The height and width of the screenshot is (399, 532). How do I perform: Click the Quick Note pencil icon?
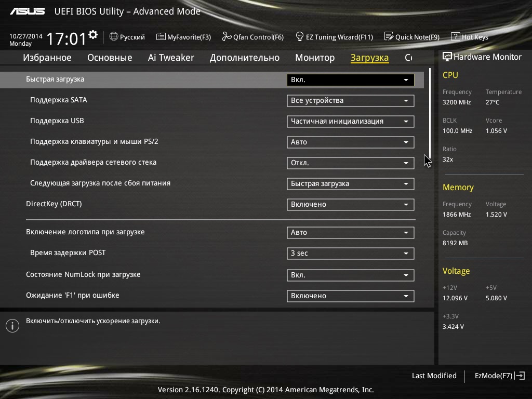click(x=389, y=36)
